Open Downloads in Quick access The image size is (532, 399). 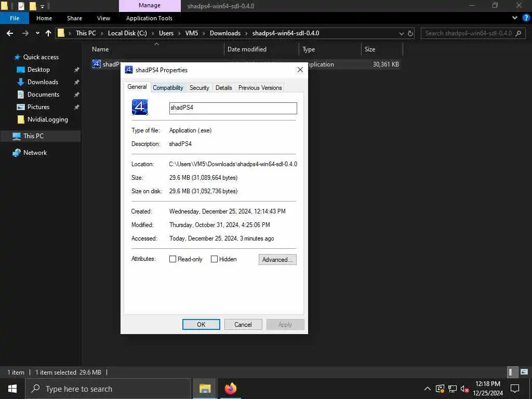point(43,82)
